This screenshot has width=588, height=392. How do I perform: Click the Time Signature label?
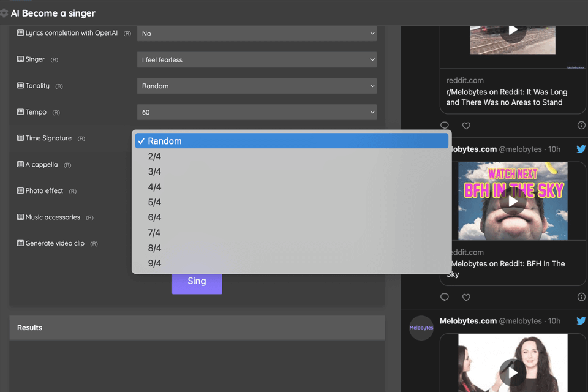(48, 138)
